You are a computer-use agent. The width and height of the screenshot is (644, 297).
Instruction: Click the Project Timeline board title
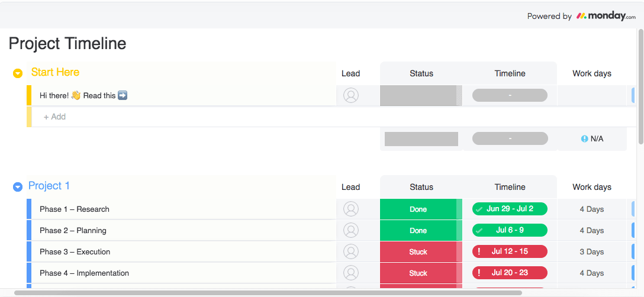click(x=67, y=44)
